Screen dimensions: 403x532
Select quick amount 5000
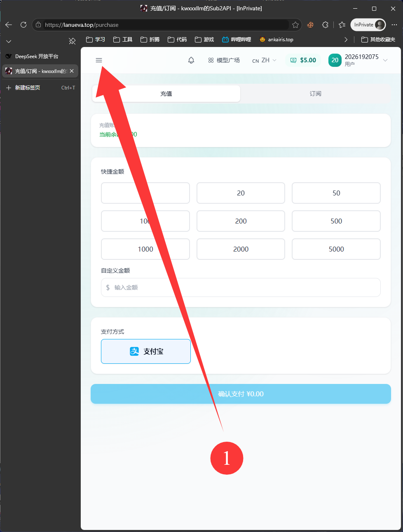coord(336,249)
